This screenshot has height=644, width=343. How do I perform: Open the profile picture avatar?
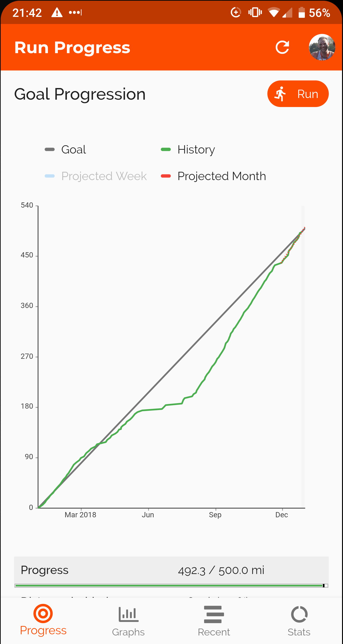point(322,47)
